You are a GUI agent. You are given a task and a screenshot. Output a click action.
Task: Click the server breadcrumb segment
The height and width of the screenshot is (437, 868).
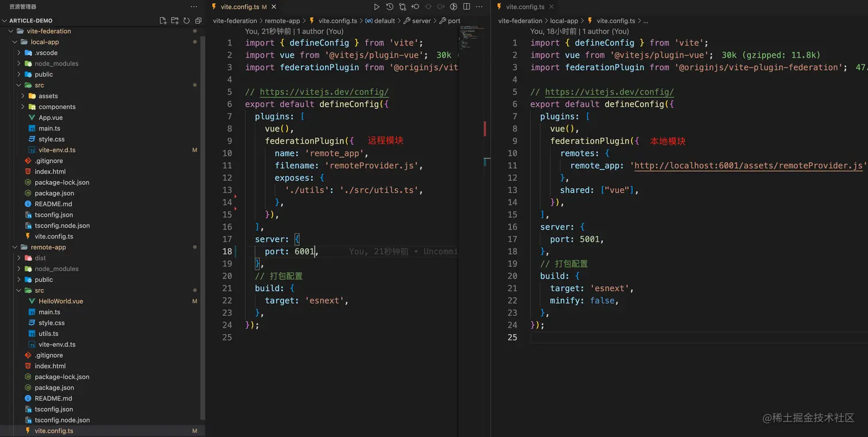tap(417, 21)
